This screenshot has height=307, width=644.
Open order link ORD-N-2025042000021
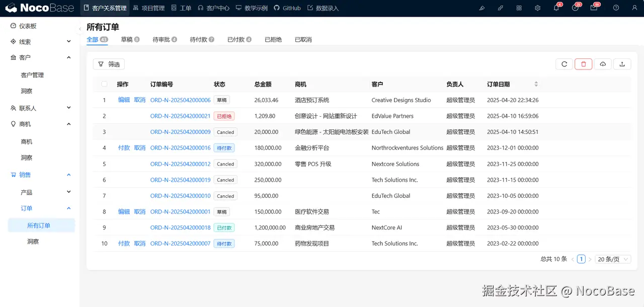[180, 116]
